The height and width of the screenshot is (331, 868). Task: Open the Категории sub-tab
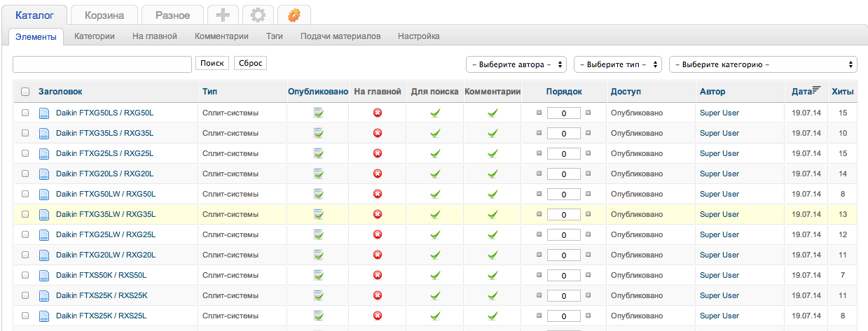[x=94, y=36]
